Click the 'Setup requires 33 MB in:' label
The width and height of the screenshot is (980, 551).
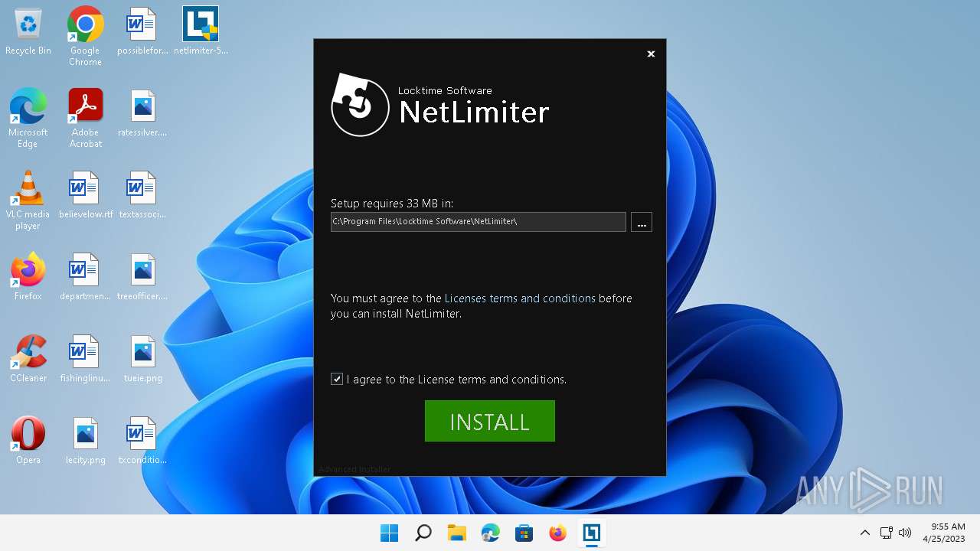(392, 204)
